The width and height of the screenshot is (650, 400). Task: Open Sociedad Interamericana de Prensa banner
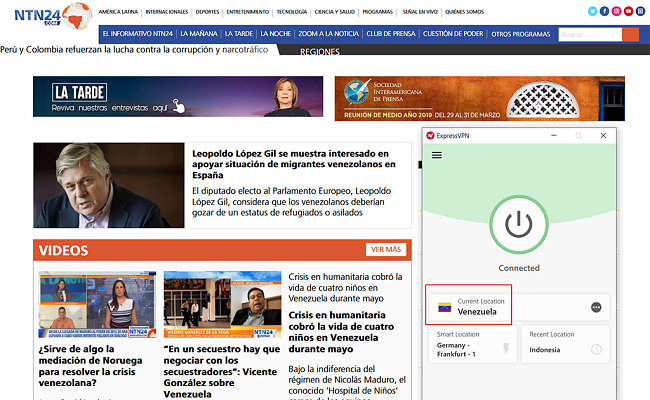(x=480, y=99)
